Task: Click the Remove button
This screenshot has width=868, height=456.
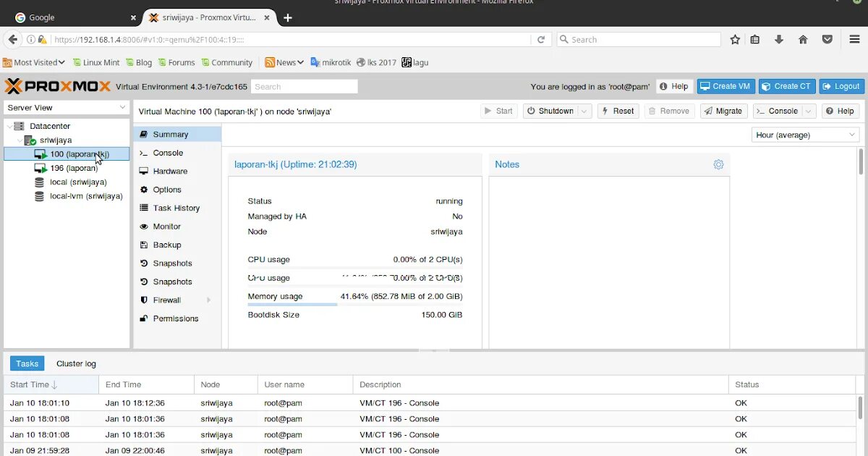Action: (x=669, y=111)
